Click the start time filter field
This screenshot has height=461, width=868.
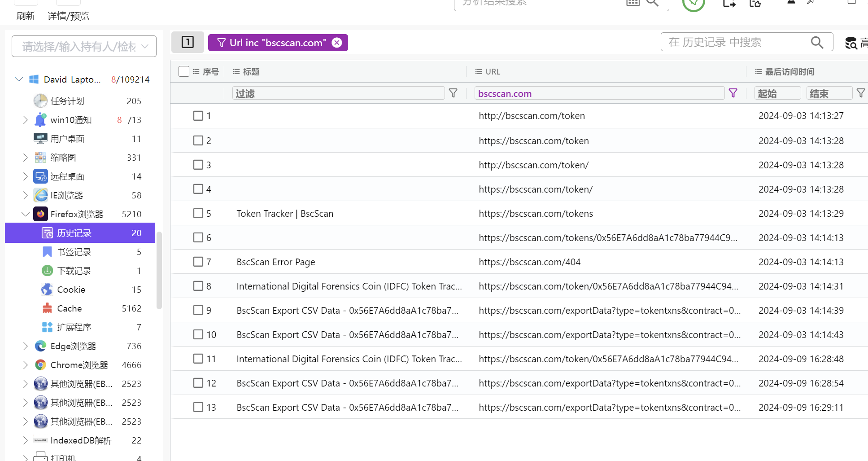tap(777, 93)
